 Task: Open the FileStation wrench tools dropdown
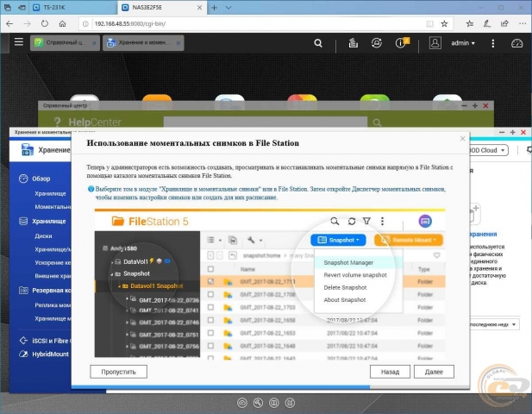255,240
